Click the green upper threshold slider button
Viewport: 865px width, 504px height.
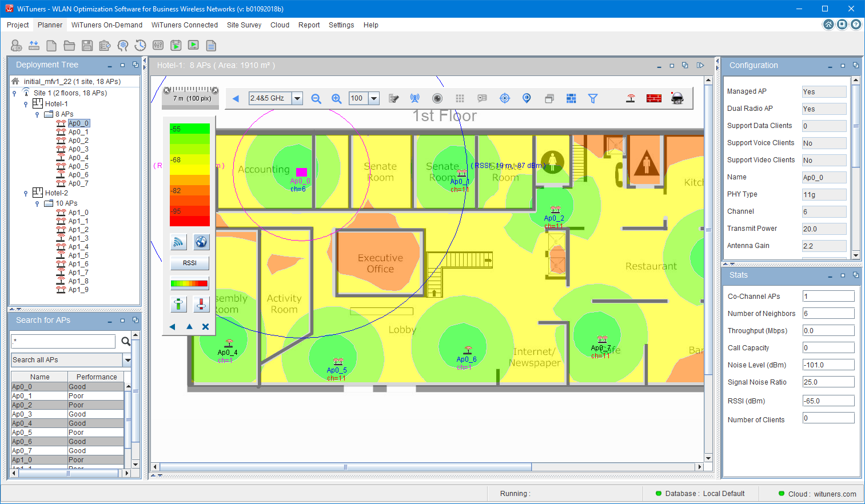[x=179, y=305]
